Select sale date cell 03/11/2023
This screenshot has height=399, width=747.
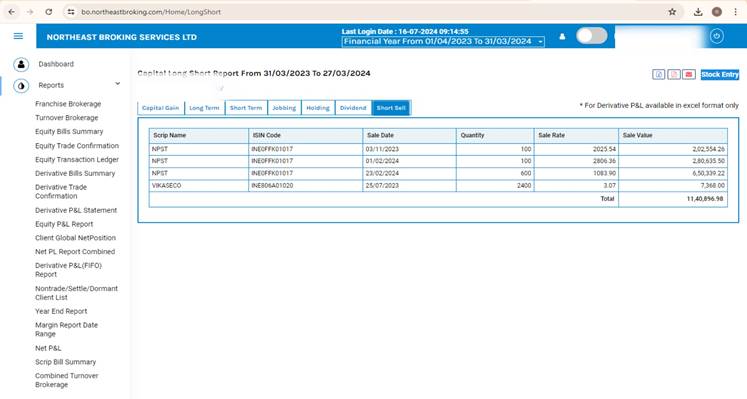point(409,149)
